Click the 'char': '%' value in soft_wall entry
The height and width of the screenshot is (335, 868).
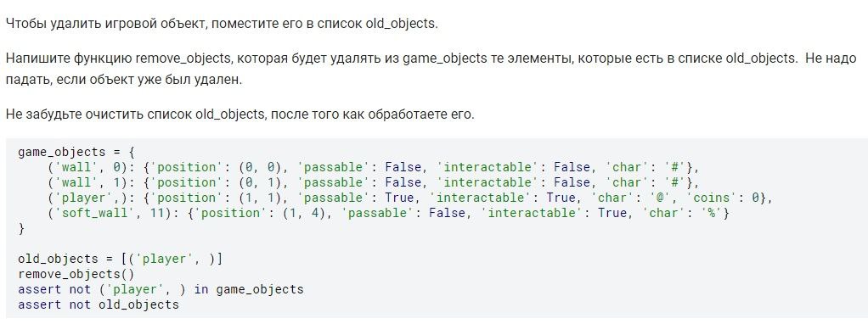(683, 214)
